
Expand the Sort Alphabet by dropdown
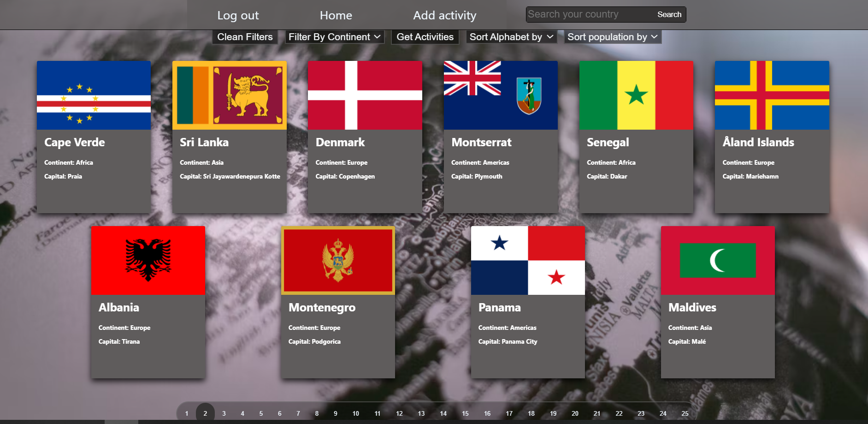pyautogui.click(x=511, y=37)
